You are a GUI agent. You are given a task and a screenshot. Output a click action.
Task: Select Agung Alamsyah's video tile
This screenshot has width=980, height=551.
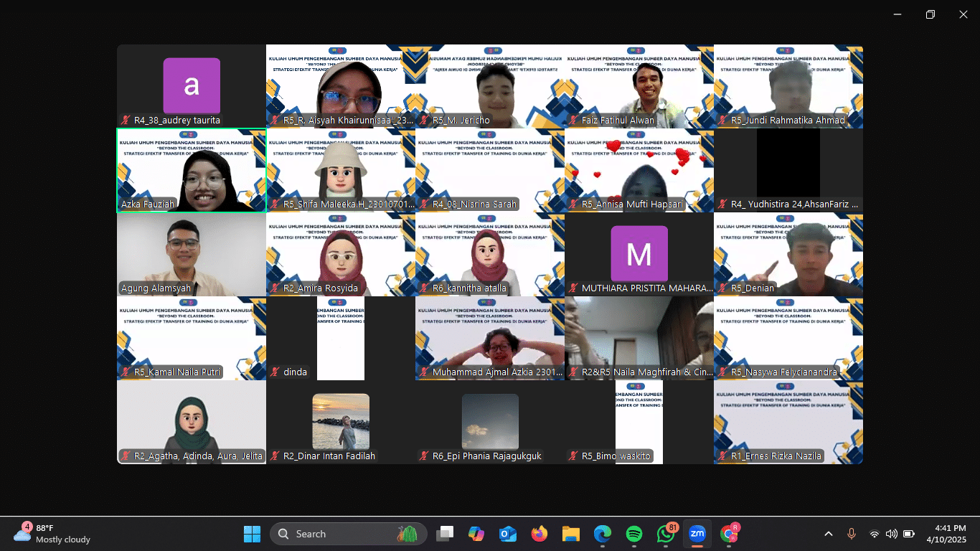point(192,254)
